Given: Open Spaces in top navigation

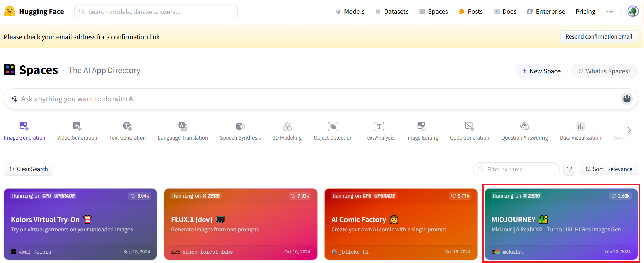Looking at the screenshot, I should pos(433,12).
